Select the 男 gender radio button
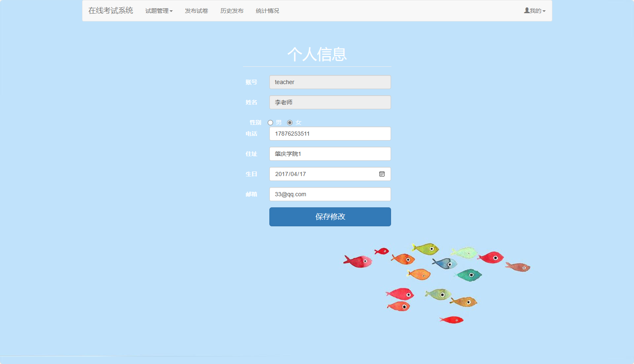This screenshot has height=364, width=634. [x=270, y=122]
